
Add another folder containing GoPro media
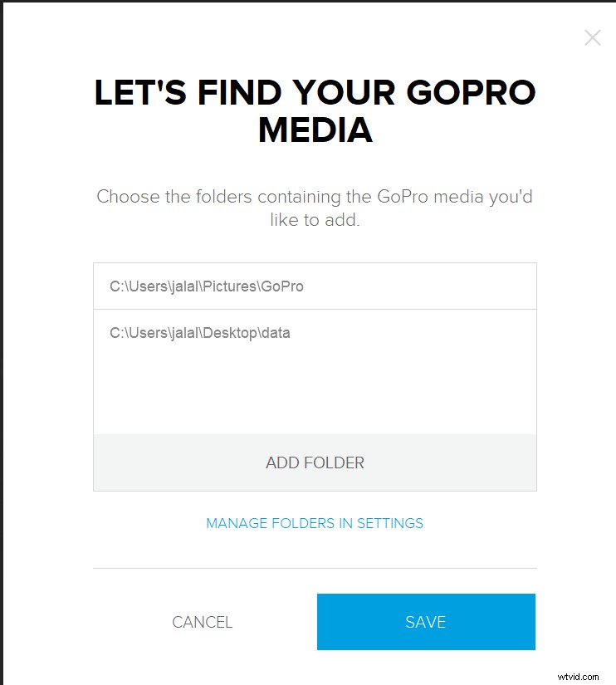click(x=315, y=462)
